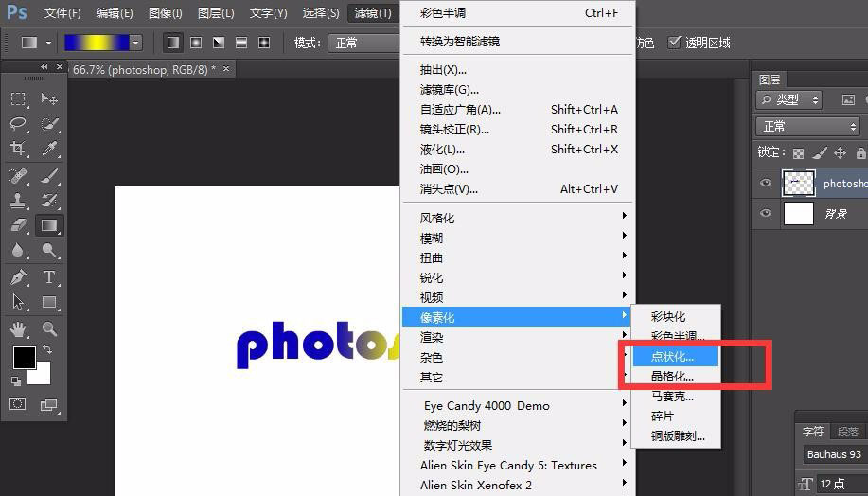The width and height of the screenshot is (868, 496).
Task: Choose 马赛克... from submenu
Action: [x=676, y=397]
